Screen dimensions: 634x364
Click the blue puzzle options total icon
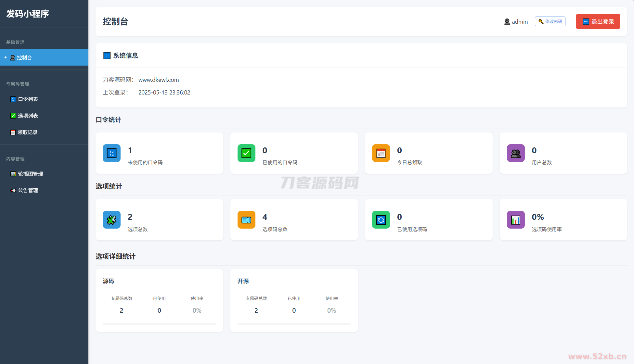pos(111,220)
